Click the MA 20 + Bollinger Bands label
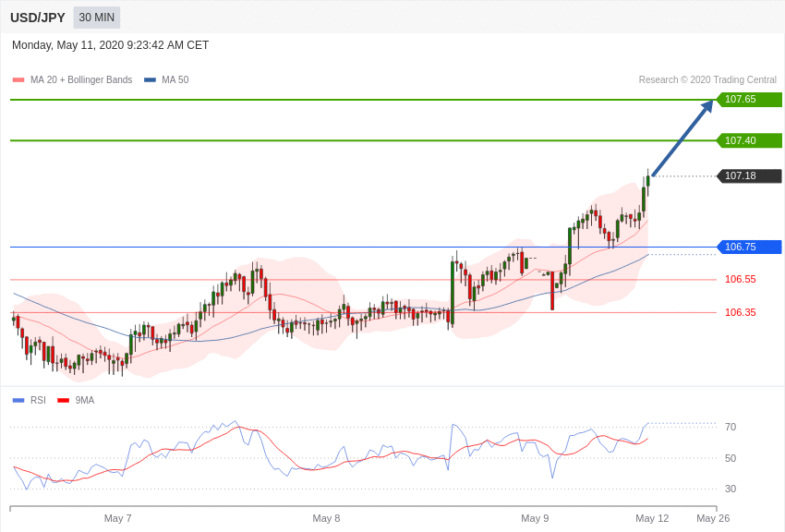This screenshot has height=532, width=785. (81, 79)
